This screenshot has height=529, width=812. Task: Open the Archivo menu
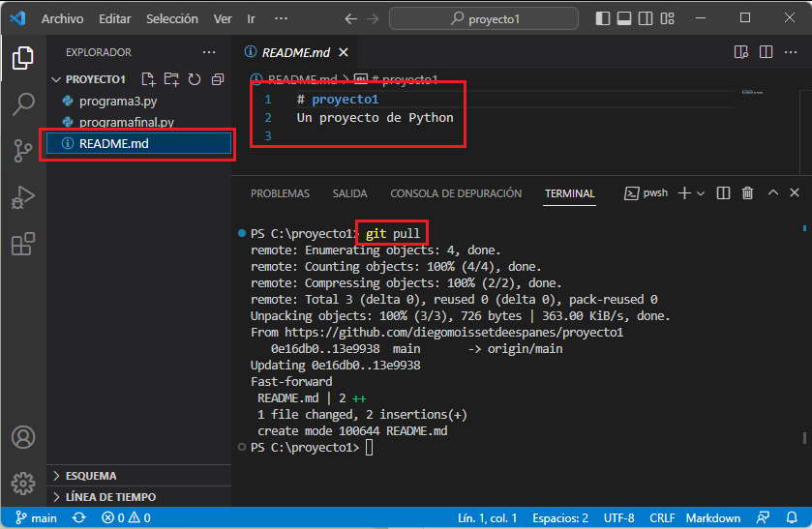[x=62, y=18]
